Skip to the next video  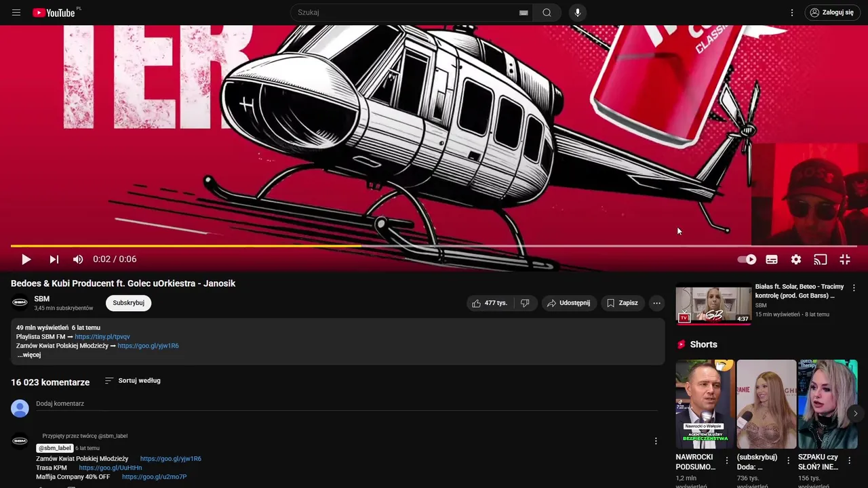coord(54,259)
